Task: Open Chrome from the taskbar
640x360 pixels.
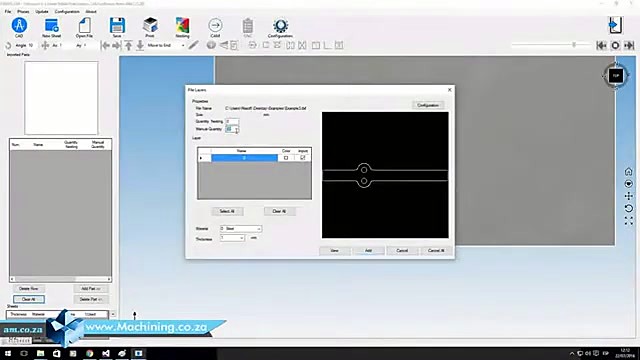Action: 89,353
